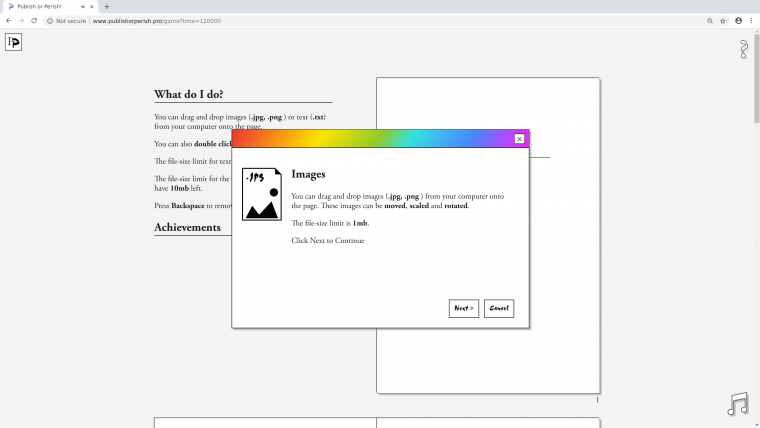Bookmark this page with the star icon
This screenshot has width=760, height=428.
(x=723, y=20)
